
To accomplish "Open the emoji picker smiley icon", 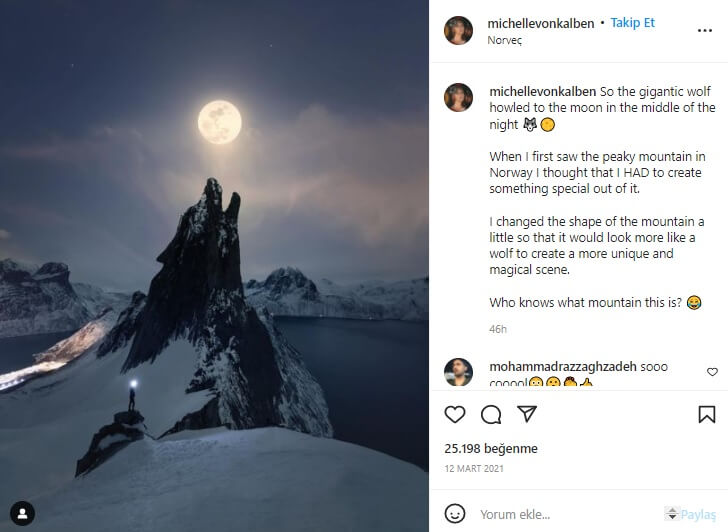I will pyautogui.click(x=455, y=514).
